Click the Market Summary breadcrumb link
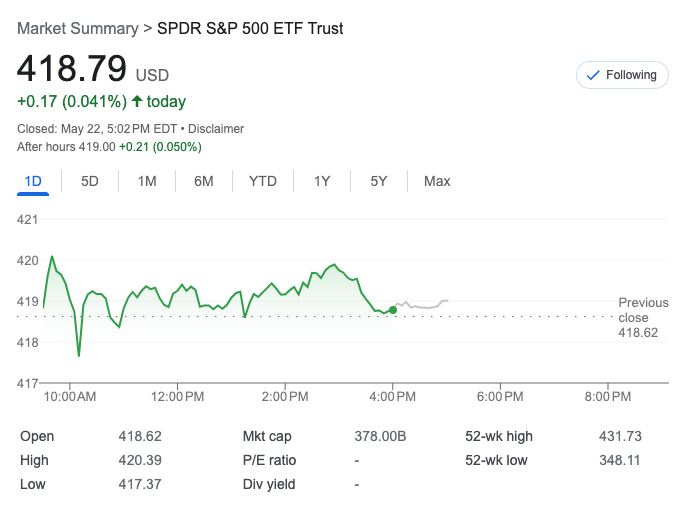The image size is (684, 505). 79,28
